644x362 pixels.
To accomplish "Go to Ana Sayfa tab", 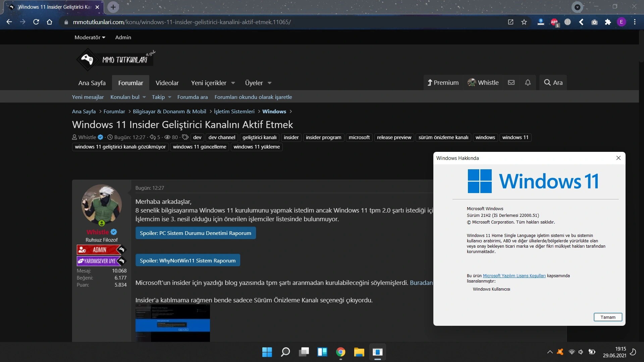I will coord(92,83).
